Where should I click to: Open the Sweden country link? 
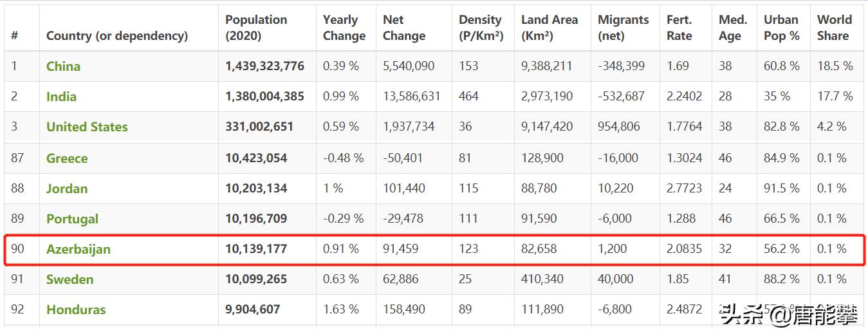click(69, 279)
